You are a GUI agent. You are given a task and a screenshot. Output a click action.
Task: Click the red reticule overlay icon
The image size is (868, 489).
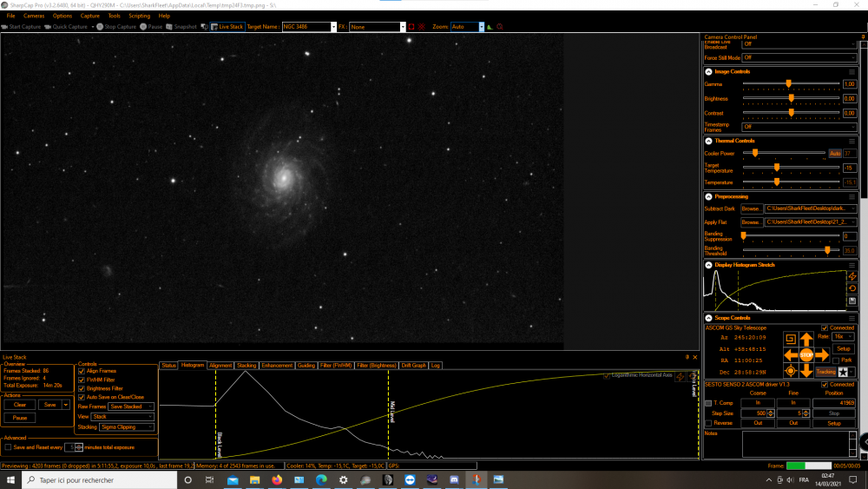coord(422,27)
